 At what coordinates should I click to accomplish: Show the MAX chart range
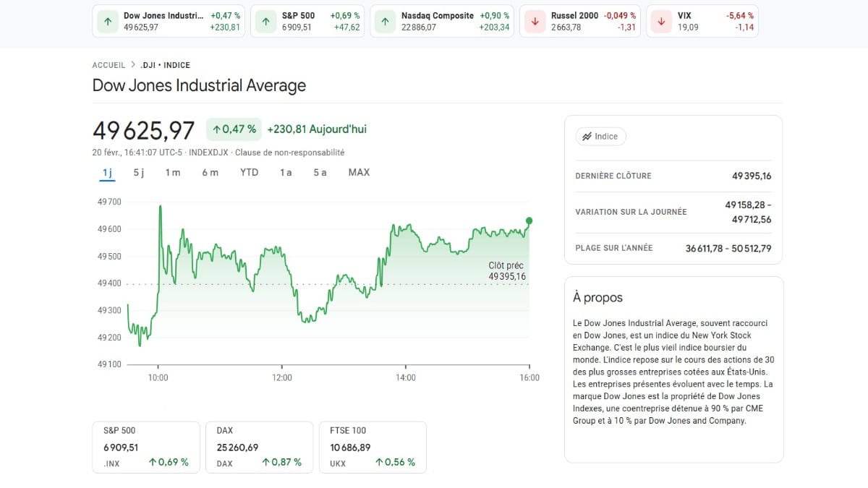[359, 172]
